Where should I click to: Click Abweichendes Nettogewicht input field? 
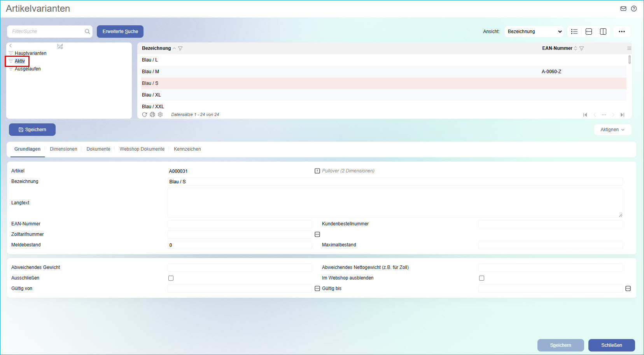point(551,267)
